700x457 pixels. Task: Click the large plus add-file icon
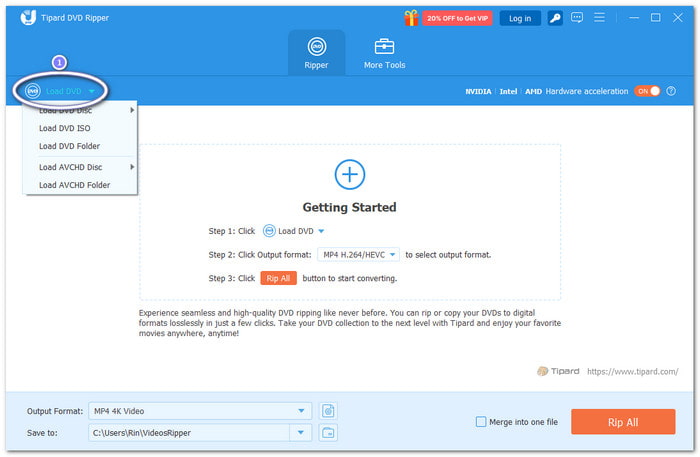click(350, 174)
